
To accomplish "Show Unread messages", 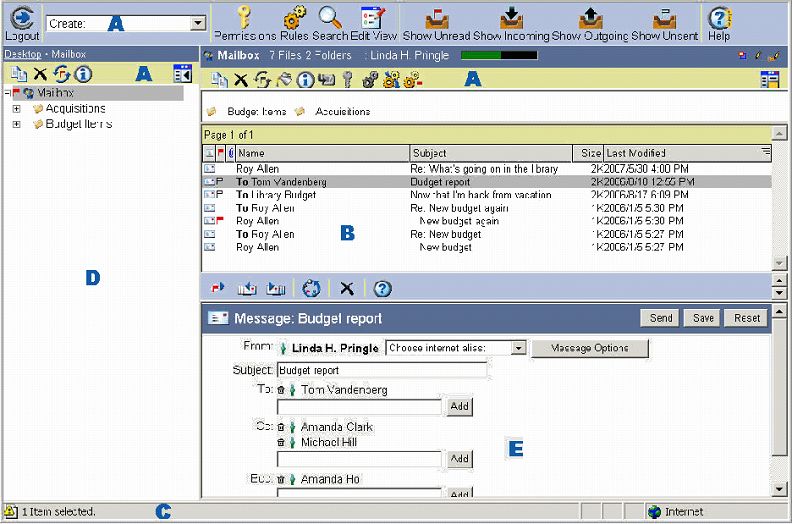I will [436, 17].
